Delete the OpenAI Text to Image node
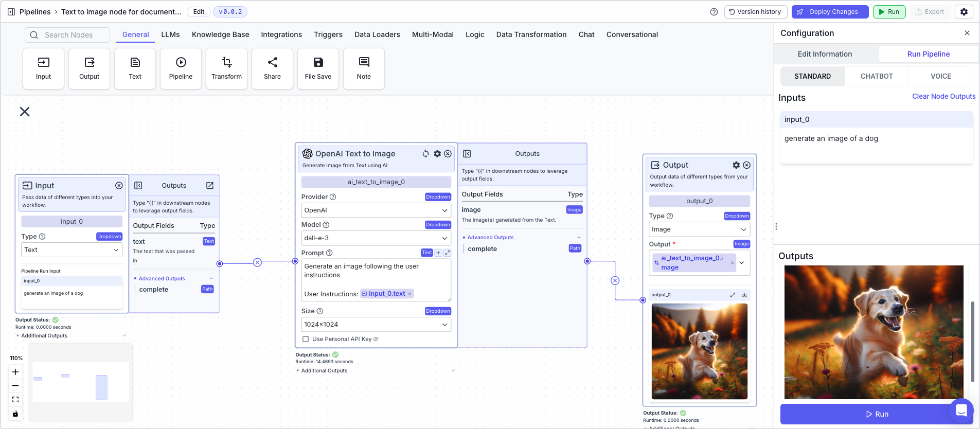This screenshot has height=429, width=980. (x=448, y=154)
